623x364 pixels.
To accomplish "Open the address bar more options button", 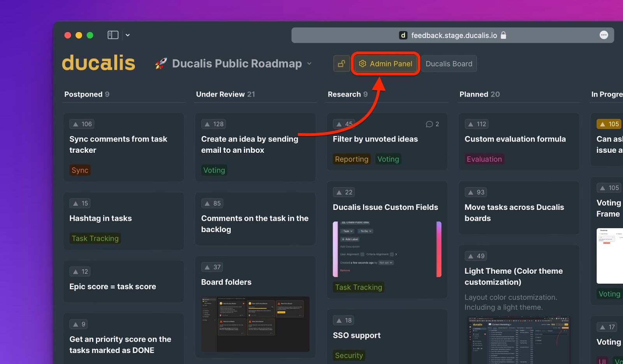I will (604, 35).
